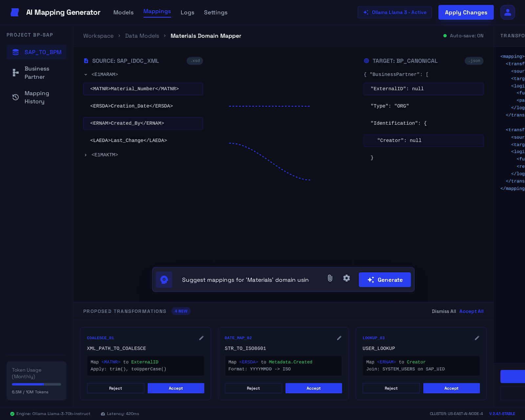Screen dimensions: 525x420
Task: Click the Apply Changes button
Action: [x=466, y=12]
